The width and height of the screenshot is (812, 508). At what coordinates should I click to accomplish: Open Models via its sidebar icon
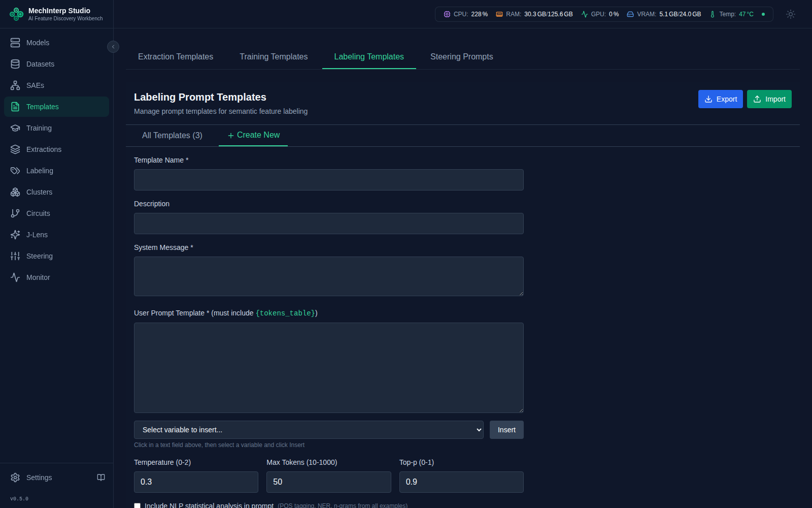tap(15, 43)
